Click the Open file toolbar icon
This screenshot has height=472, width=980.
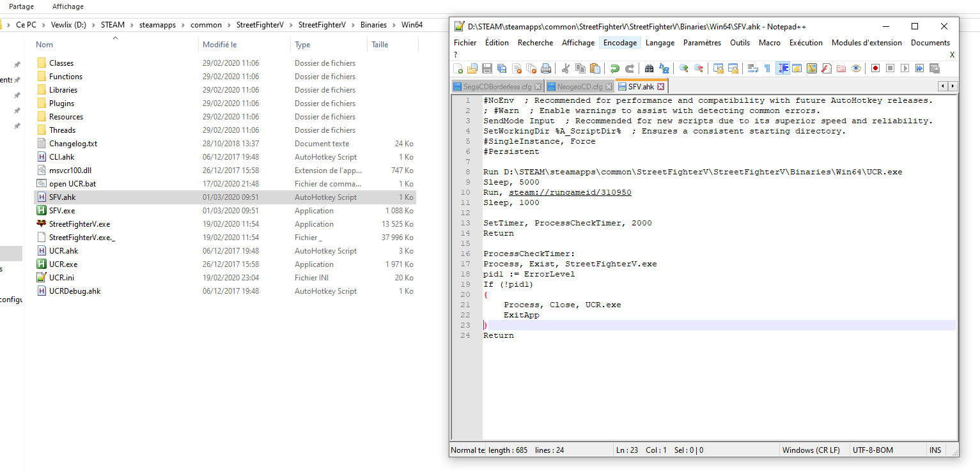(472, 68)
